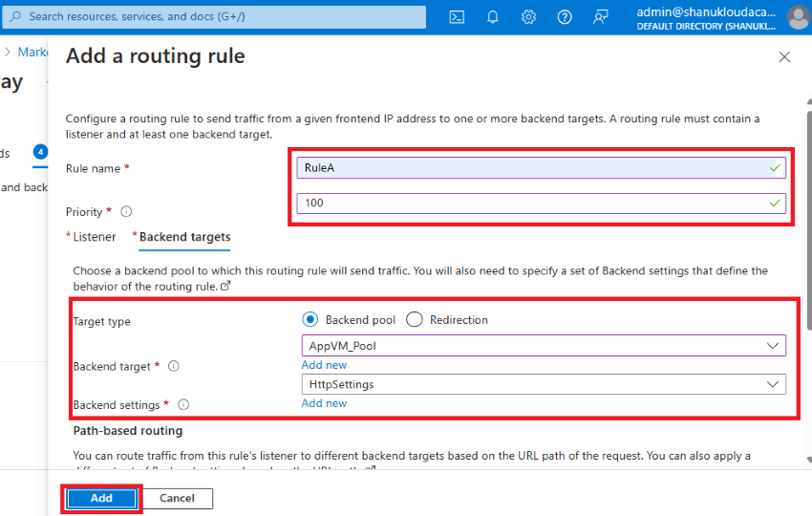Click the panel's vertical scrollbar
Viewport: 812px width, 516px height.
pos(809,220)
